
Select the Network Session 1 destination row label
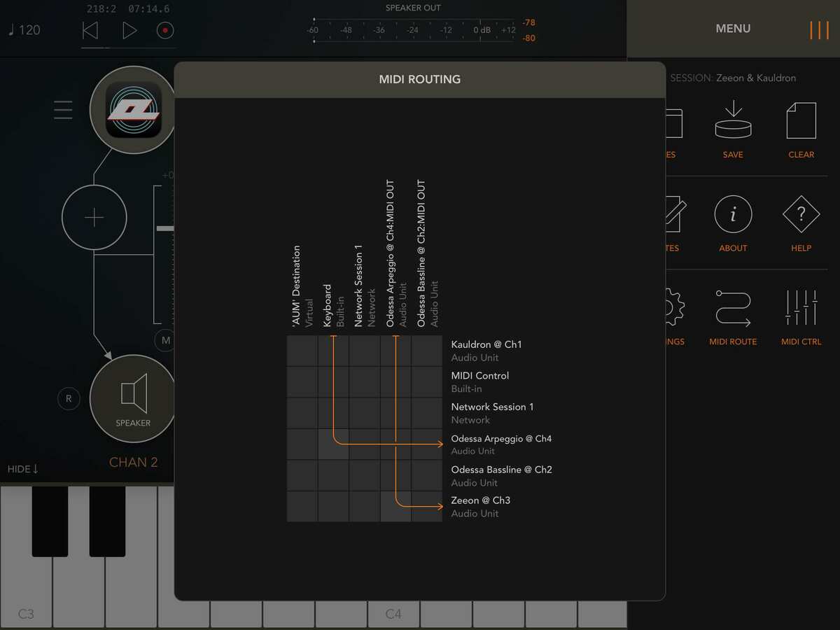[492, 407]
